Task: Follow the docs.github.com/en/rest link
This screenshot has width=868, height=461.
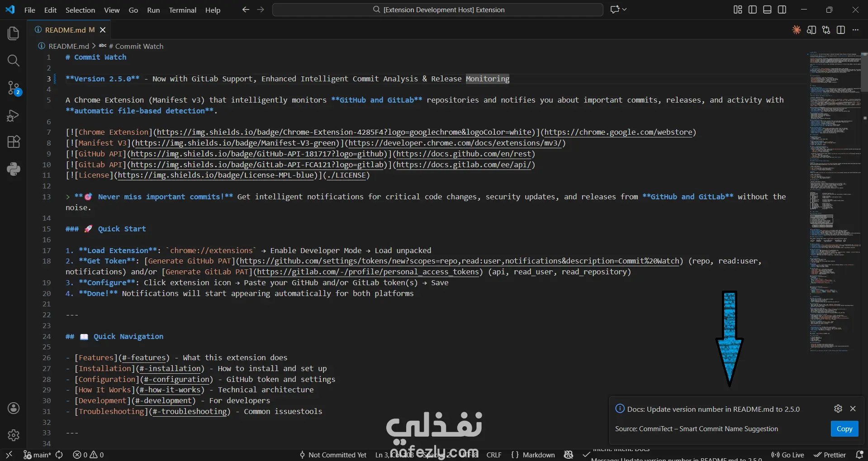Action: tap(464, 154)
